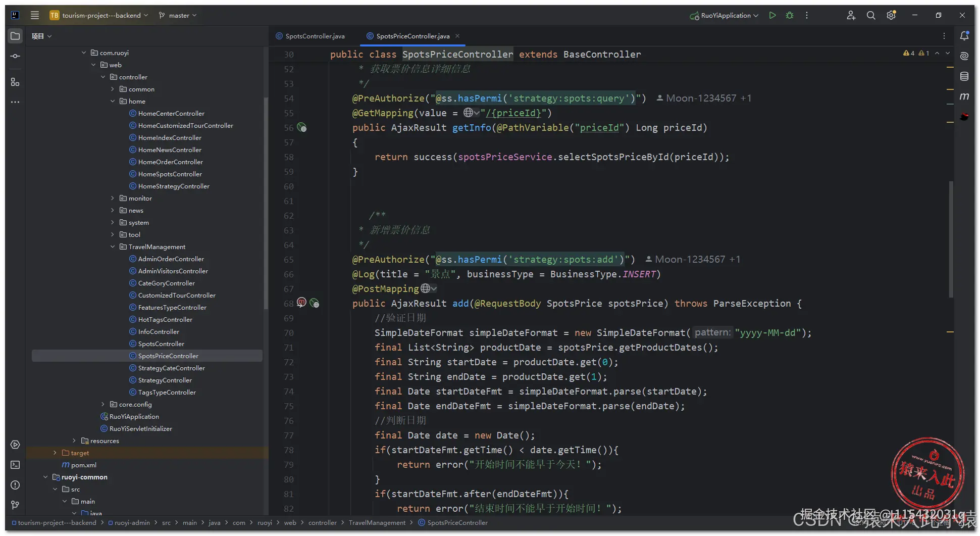
Task: Click line number 70 in the gutter
Action: tap(288, 332)
